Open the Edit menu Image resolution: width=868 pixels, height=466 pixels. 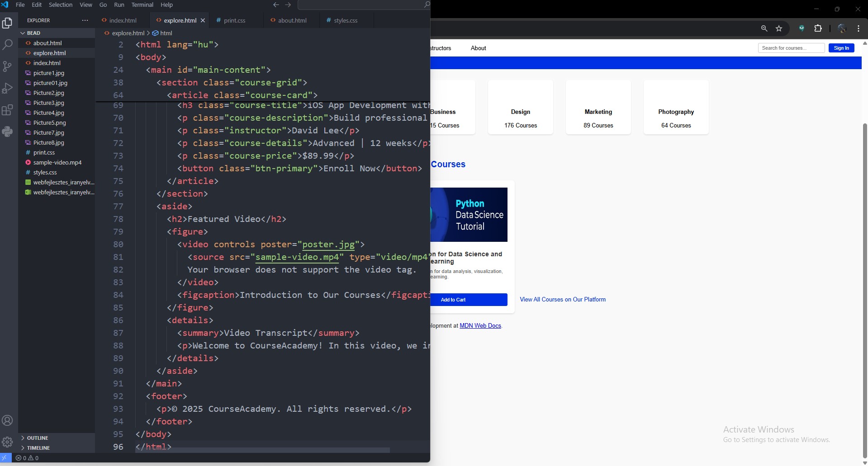(37, 5)
